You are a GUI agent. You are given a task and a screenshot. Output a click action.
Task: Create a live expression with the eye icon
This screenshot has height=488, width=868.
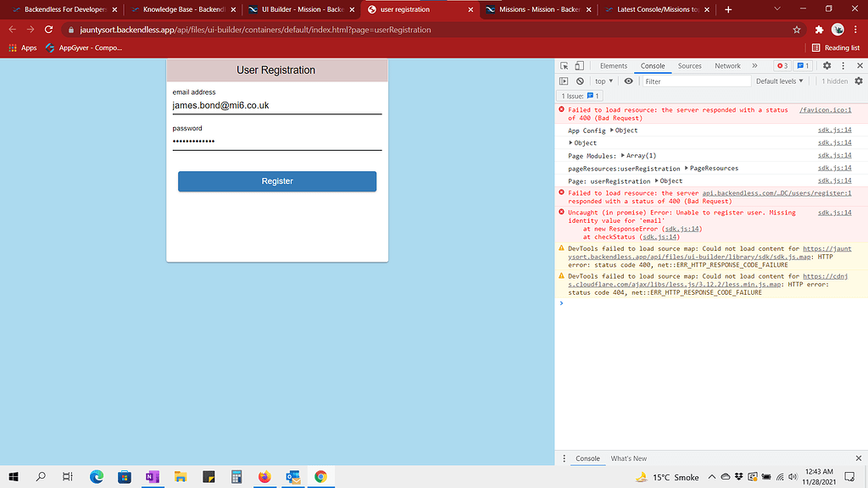627,80
